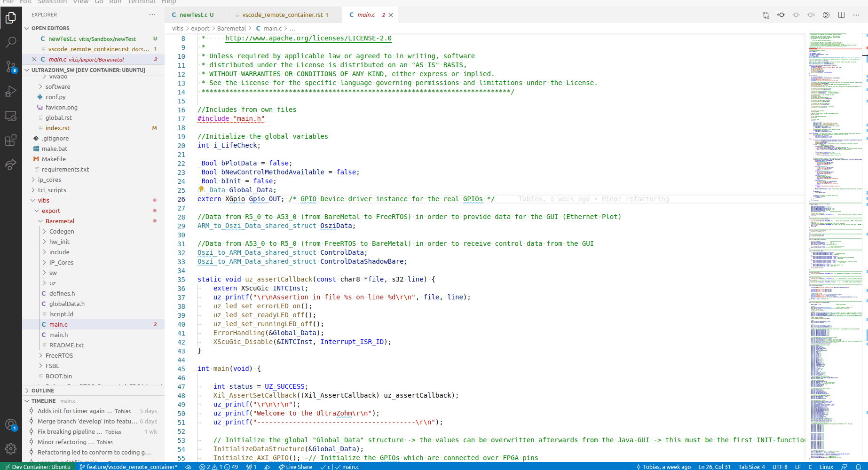Open Manage via the settings gear icon
The height and width of the screenshot is (470, 868).
coord(11,448)
